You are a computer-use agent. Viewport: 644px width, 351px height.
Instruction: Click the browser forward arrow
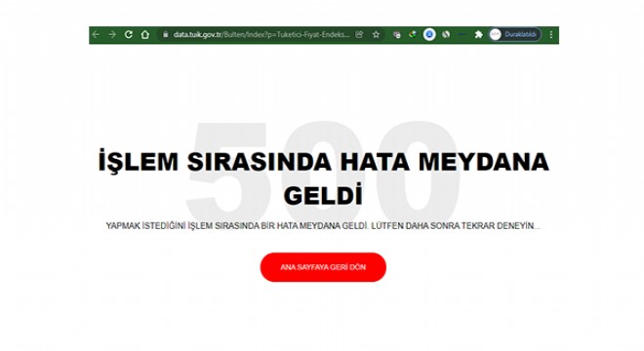tap(112, 35)
